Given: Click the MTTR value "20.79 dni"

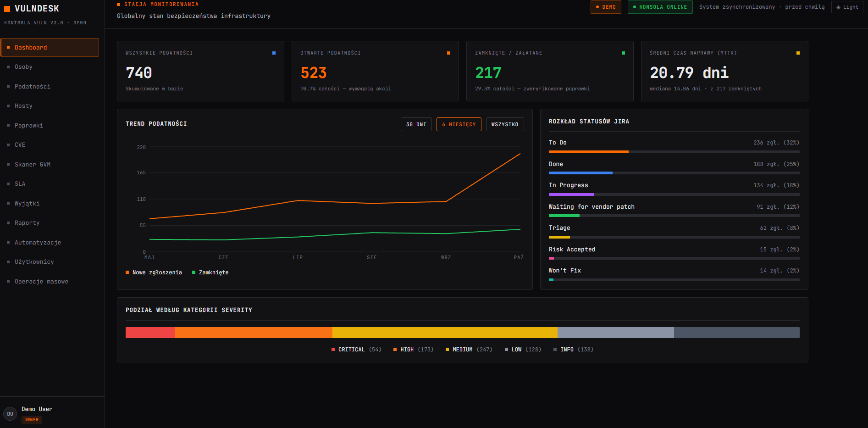Looking at the screenshot, I should pos(689,73).
